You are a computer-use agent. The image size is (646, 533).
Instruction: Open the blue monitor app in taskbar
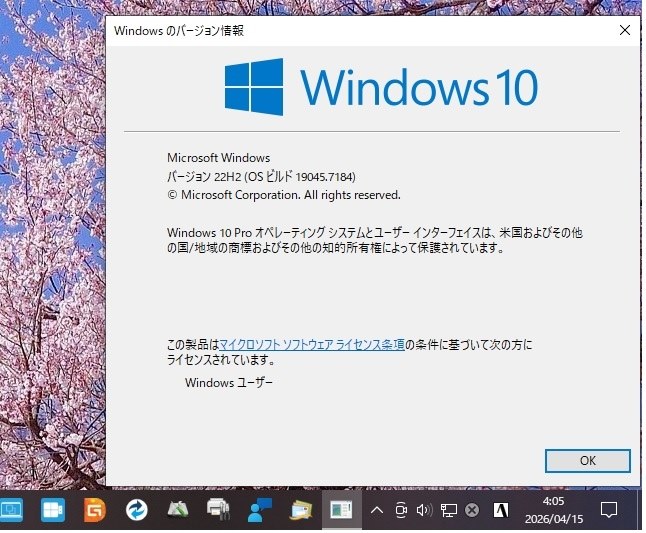tap(11, 510)
